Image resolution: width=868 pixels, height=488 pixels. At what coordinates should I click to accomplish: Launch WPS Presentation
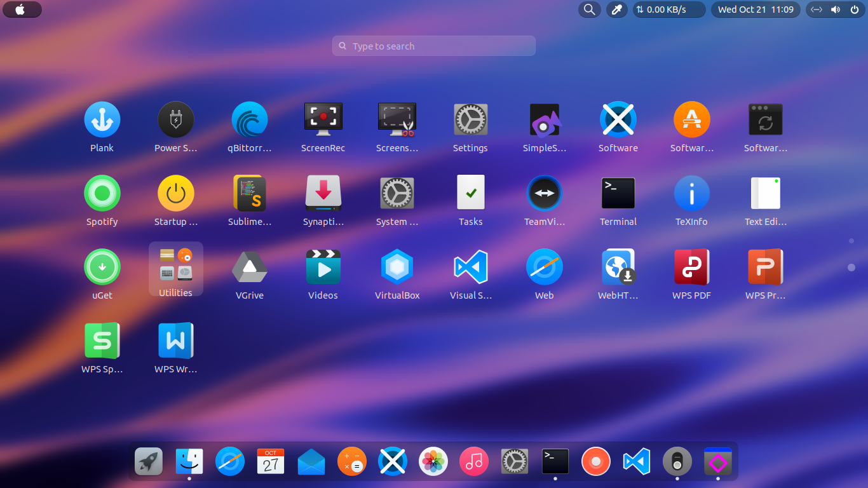coord(765,267)
